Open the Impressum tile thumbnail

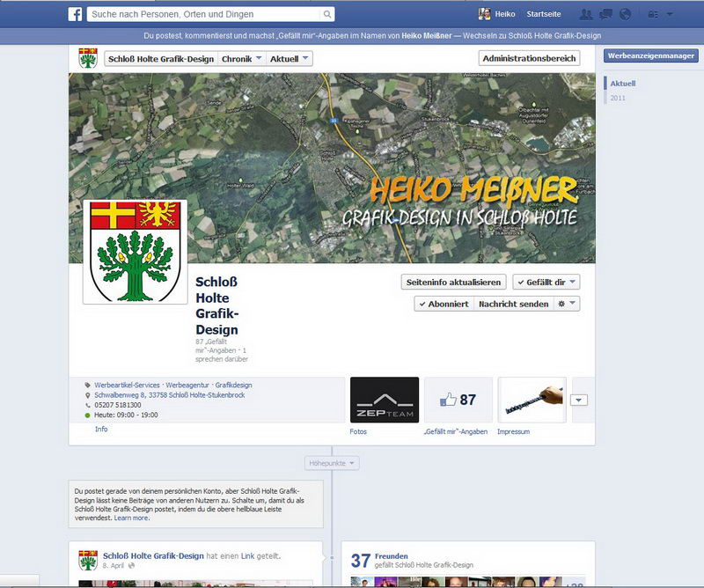tap(532, 400)
